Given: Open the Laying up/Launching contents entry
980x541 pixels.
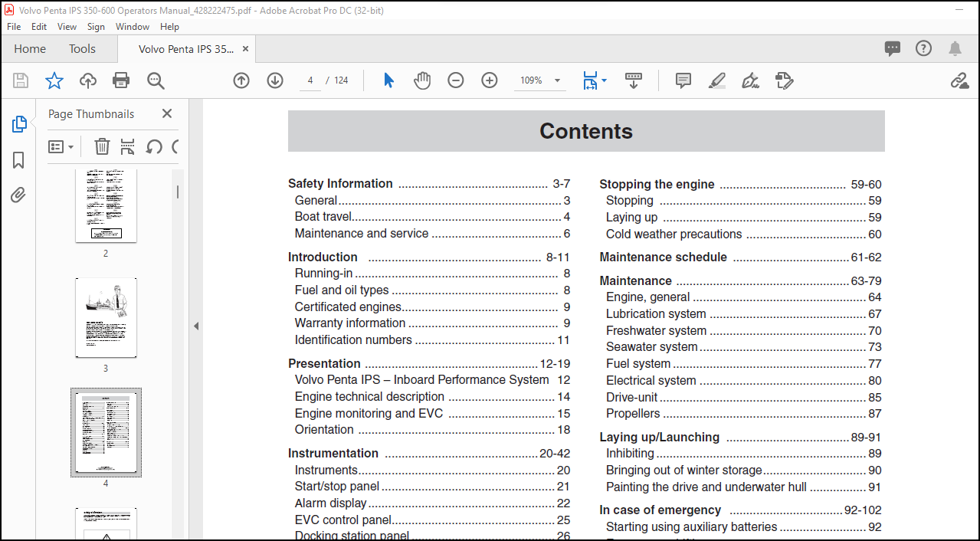Looking at the screenshot, I should tap(740, 437).
